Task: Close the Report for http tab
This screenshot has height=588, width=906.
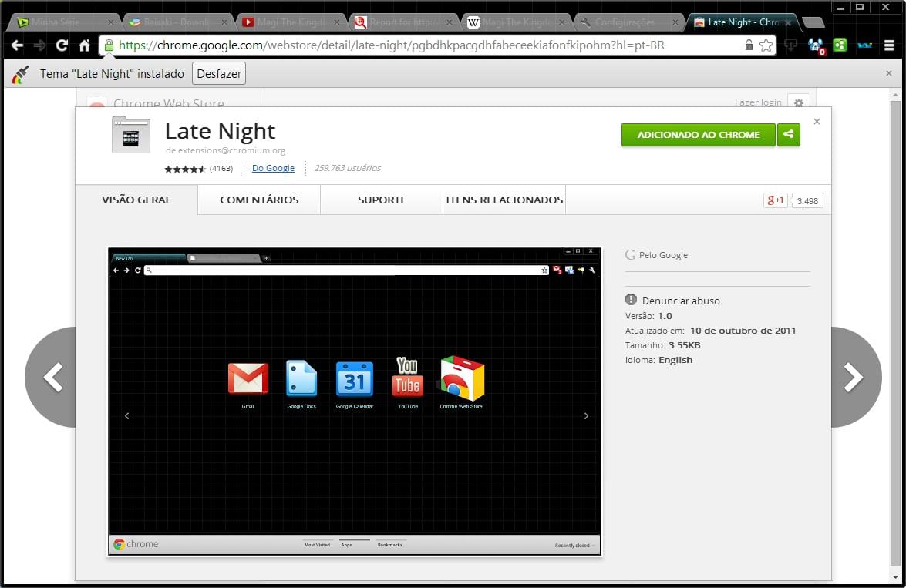Action: click(449, 22)
